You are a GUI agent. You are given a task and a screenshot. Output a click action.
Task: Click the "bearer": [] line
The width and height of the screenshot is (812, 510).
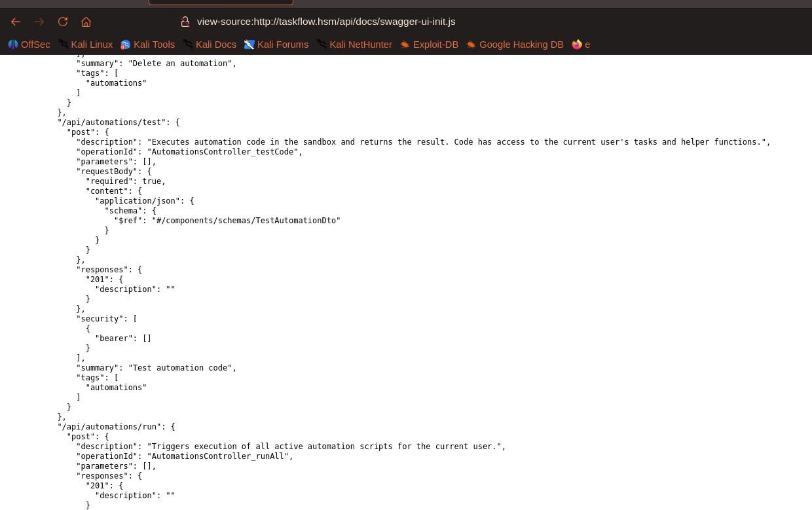click(123, 338)
